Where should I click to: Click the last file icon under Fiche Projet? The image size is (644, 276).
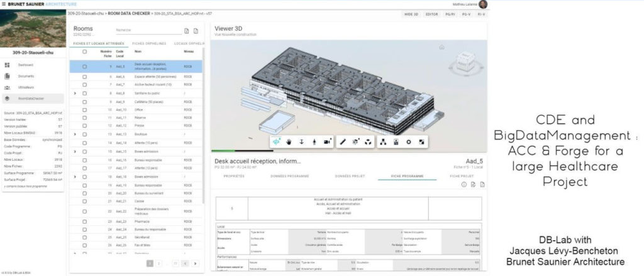click(482, 185)
